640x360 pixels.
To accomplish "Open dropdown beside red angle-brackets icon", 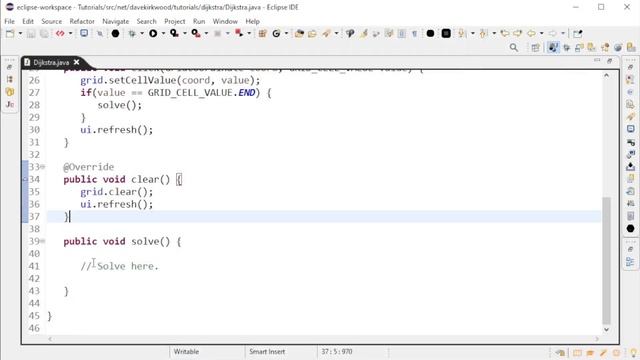I will point(70,33).
